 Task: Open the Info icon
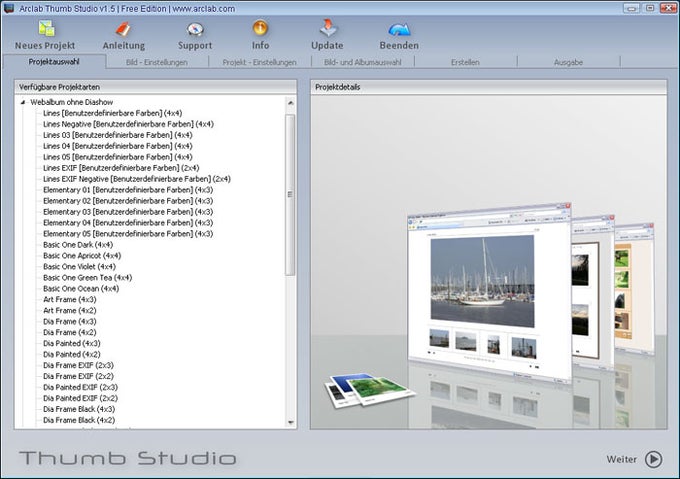click(x=260, y=28)
